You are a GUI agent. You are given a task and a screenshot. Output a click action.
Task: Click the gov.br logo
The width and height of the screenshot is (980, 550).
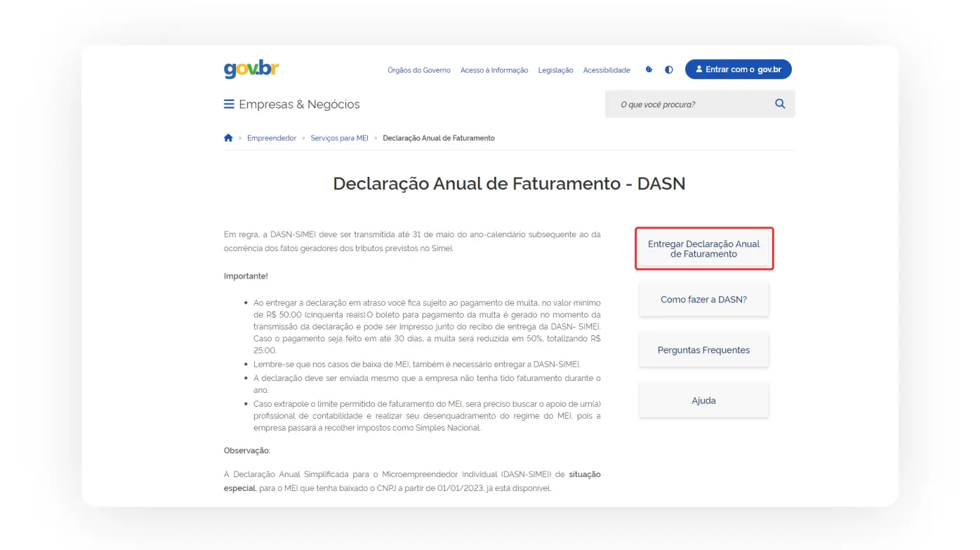pos(250,69)
